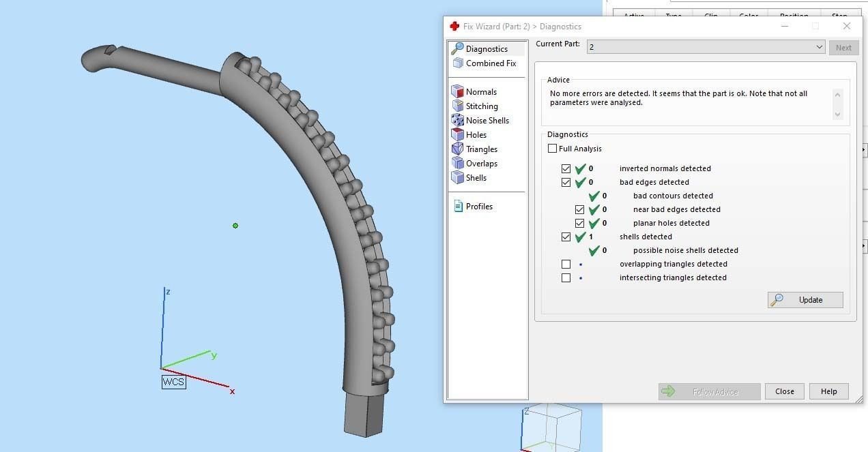Close the Fix Wizard dialog with X

tap(847, 27)
